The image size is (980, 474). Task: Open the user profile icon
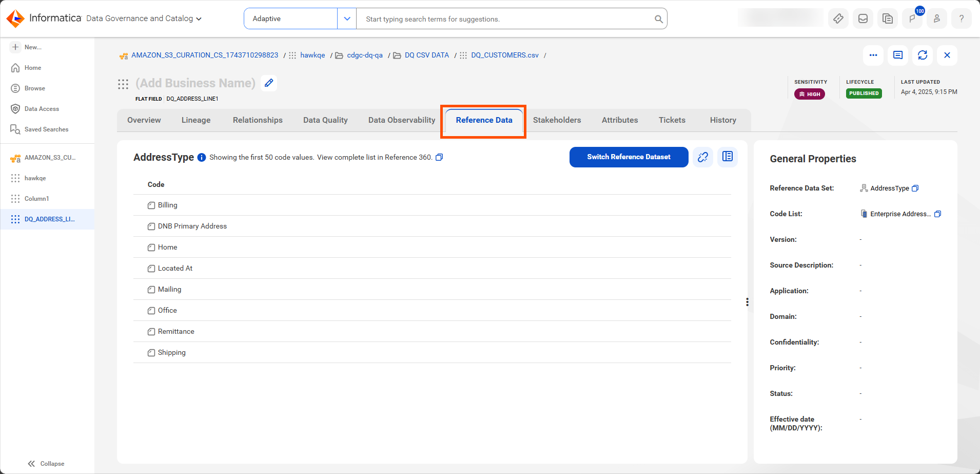pos(937,18)
